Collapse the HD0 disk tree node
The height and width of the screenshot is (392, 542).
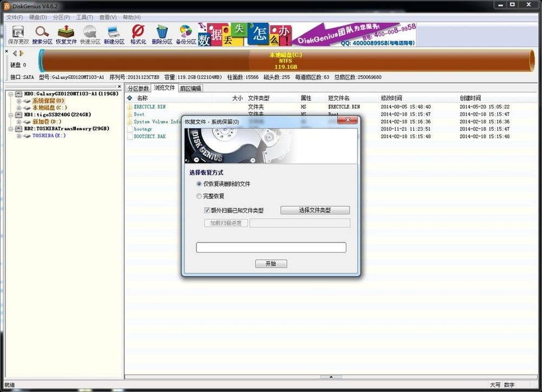11,94
